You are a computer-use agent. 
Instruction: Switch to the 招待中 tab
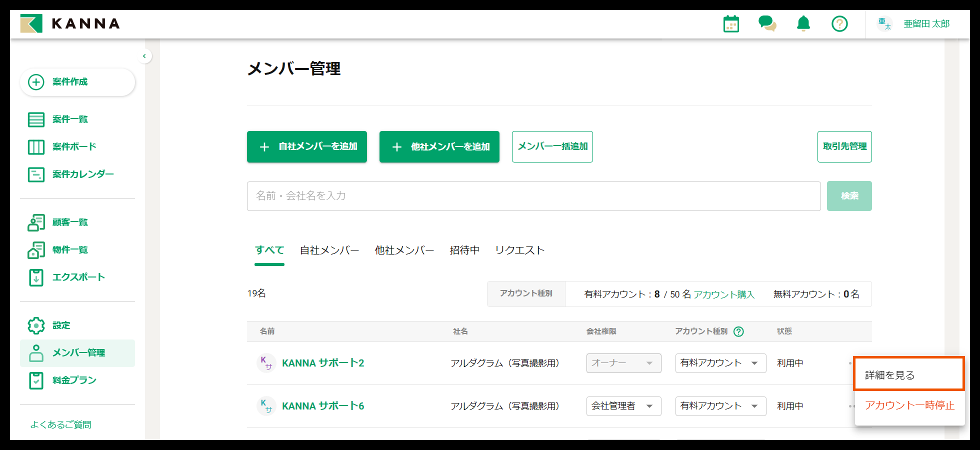464,250
